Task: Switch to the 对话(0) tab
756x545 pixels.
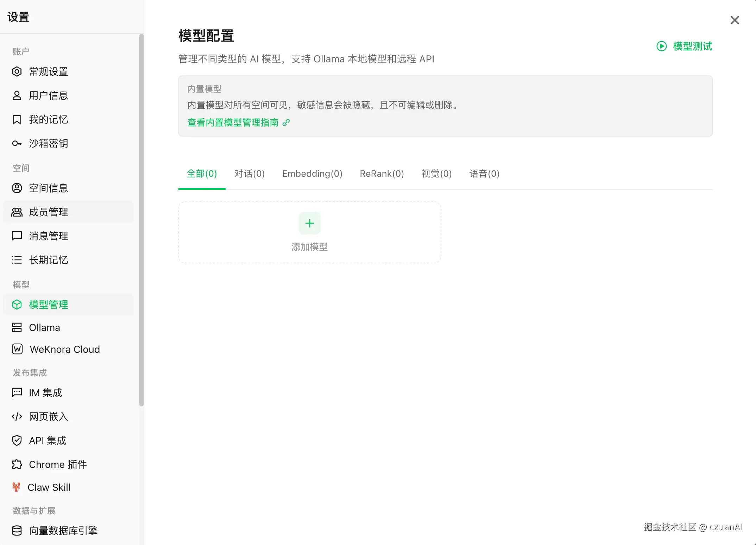Action: tap(250, 174)
